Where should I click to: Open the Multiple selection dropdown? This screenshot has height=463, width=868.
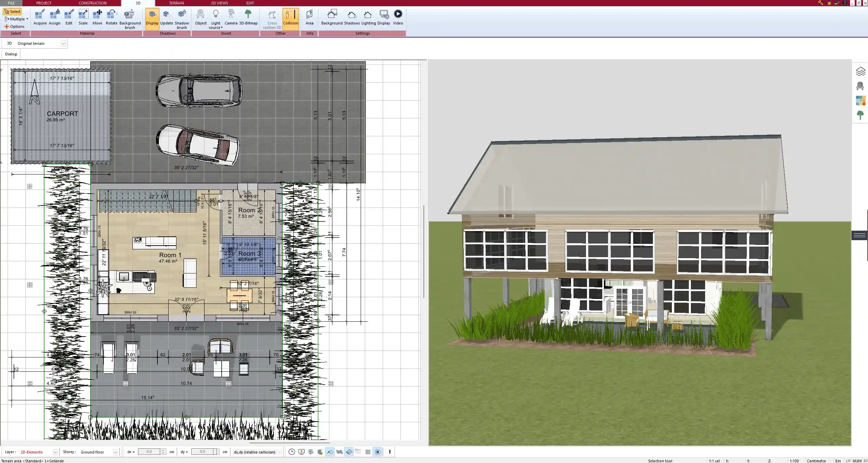click(16, 19)
